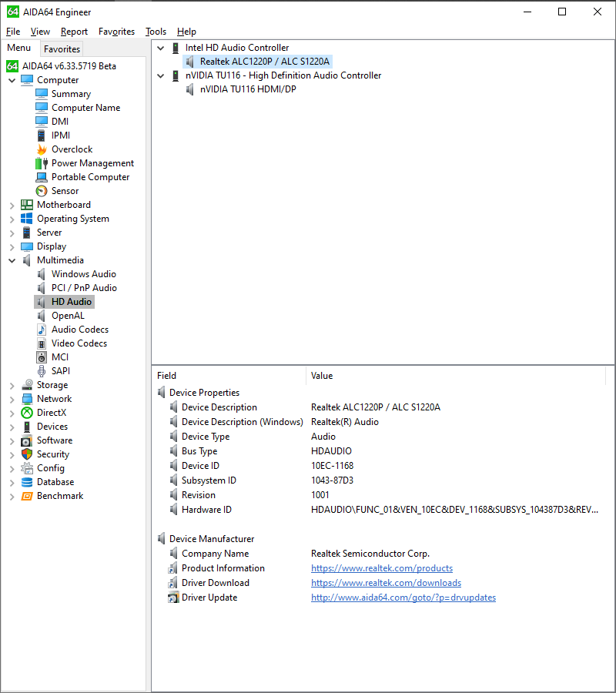Select the IPMI server icon
Viewport: 616px width, 693px height.
[42, 136]
